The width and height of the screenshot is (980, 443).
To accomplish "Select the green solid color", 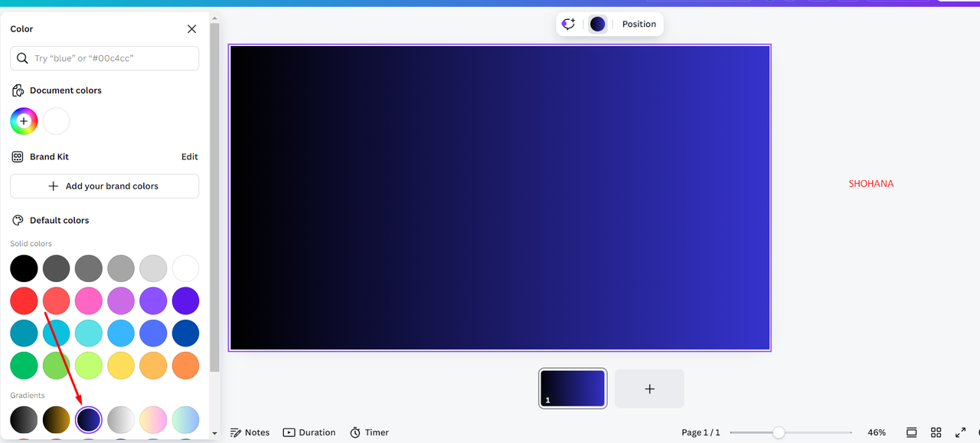I will (24, 366).
